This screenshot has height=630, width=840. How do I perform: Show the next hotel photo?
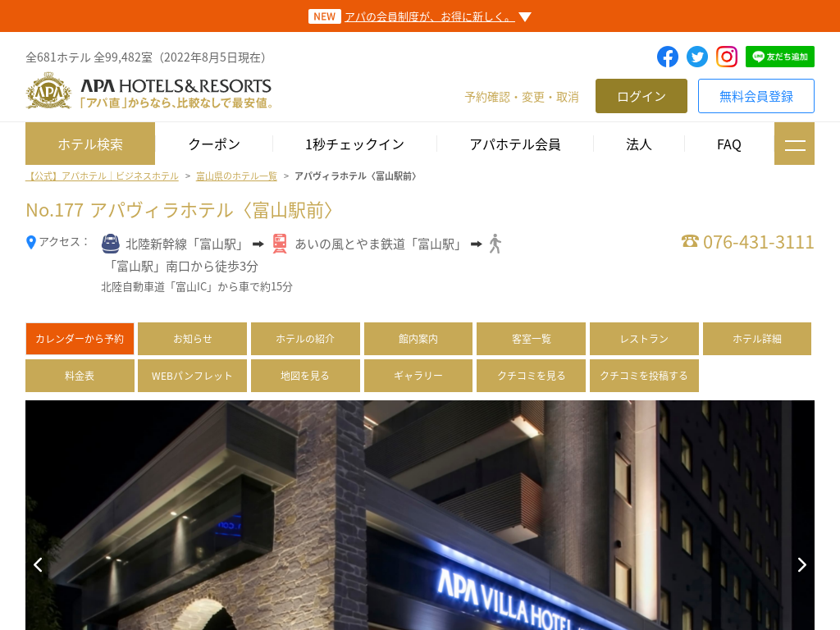[801, 564]
